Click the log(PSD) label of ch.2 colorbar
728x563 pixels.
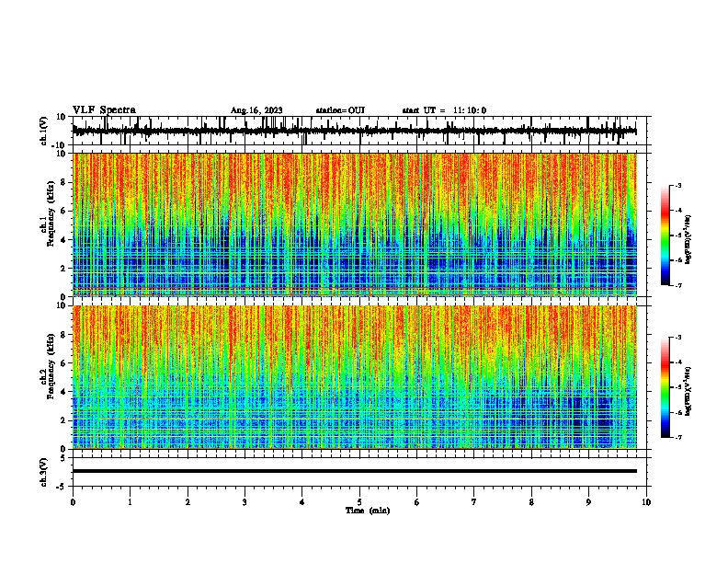pyautogui.click(x=688, y=392)
